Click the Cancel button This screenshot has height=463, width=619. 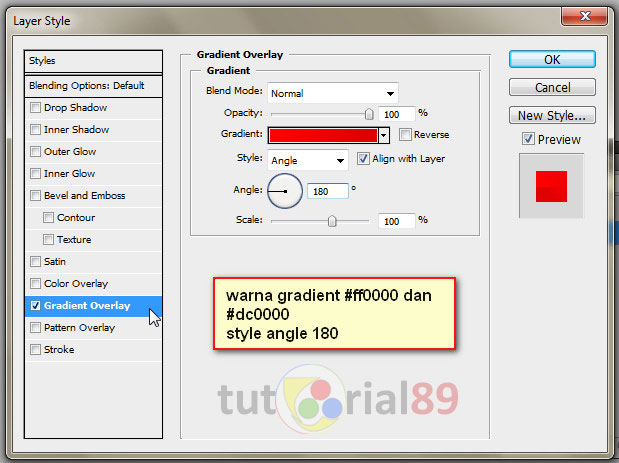[552, 87]
